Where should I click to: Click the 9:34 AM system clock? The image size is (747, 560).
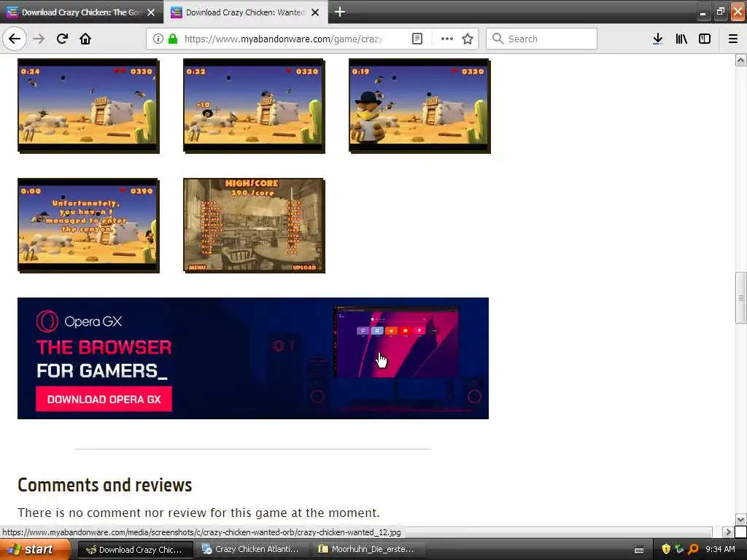tap(720, 549)
